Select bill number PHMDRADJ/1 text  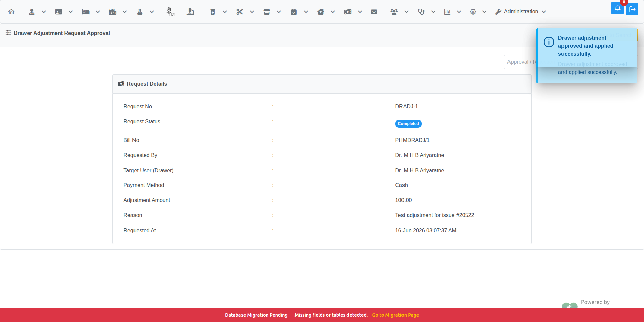point(412,140)
